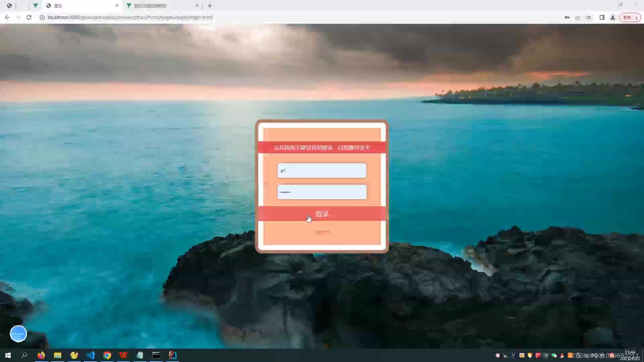
Task: Open a new browser tab
Action: (x=210, y=6)
